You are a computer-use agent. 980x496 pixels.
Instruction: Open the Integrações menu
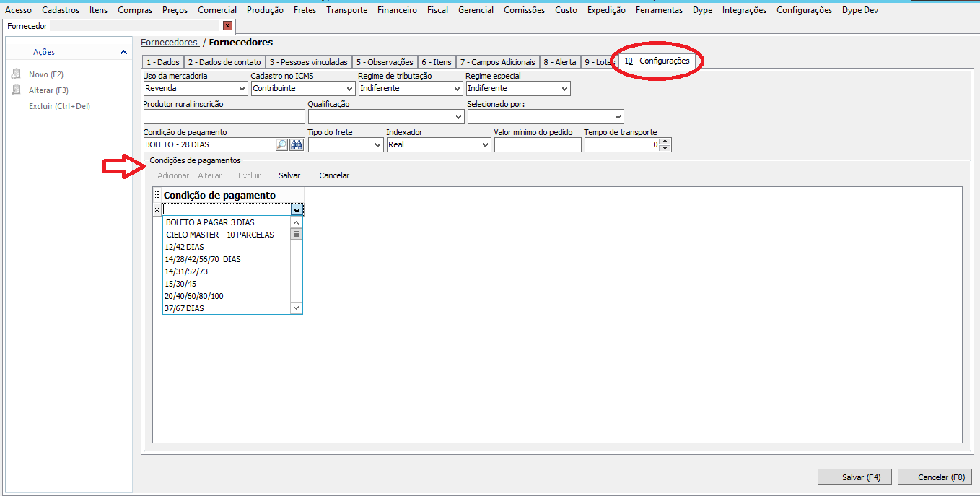coord(744,10)
